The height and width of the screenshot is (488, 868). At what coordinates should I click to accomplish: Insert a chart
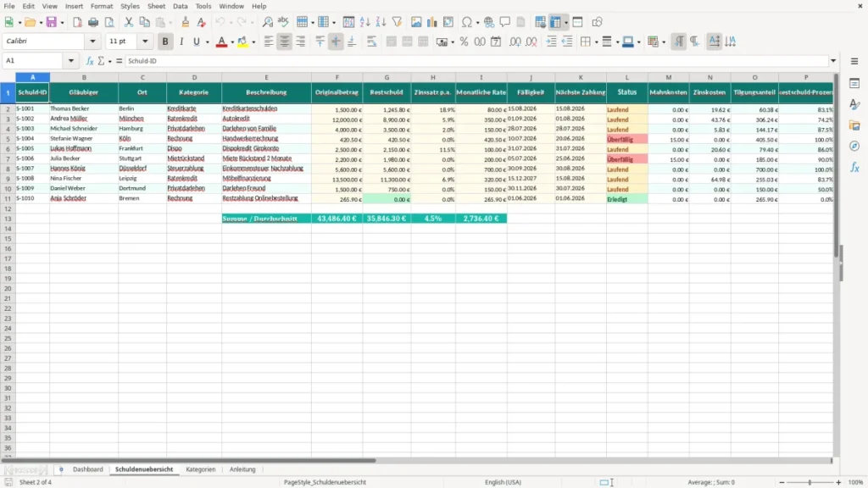point(431,22)
